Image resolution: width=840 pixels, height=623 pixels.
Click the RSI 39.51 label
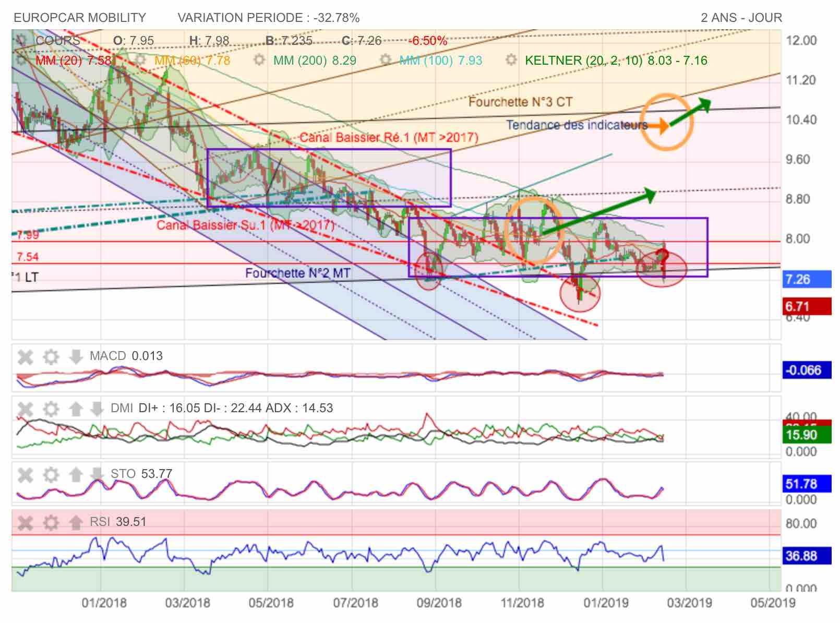click(118, 522)
